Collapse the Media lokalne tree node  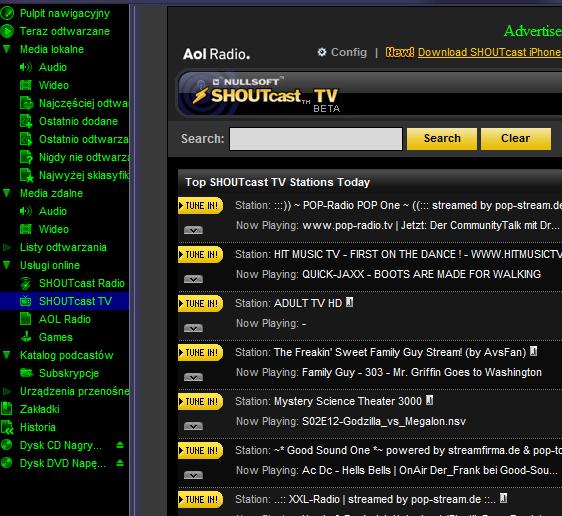(6, 49)
